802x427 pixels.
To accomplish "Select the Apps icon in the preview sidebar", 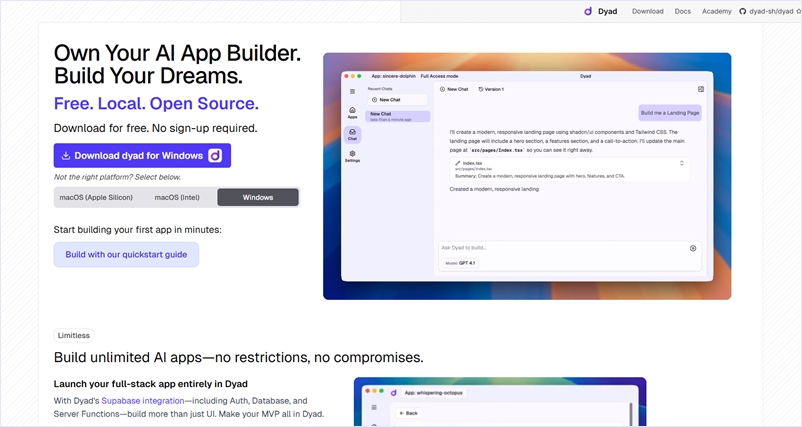I will 352,111.
